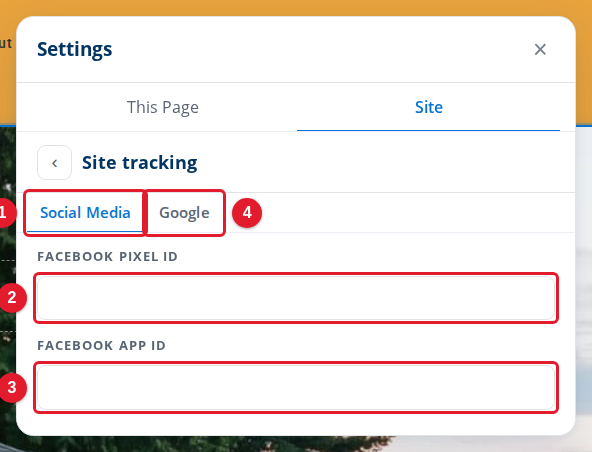Go back from Site tracking
This screenshot has height=452, width=592.
(54, 163)
